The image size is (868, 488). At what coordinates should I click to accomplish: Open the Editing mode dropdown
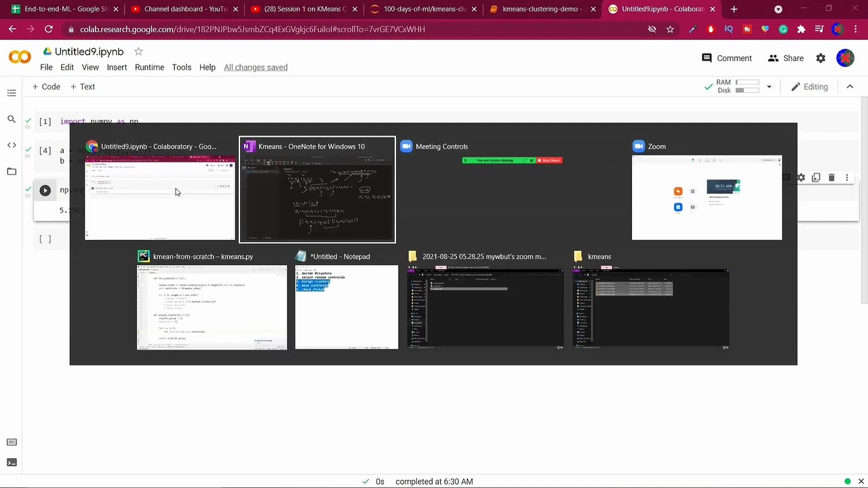[x=810, y=87]
